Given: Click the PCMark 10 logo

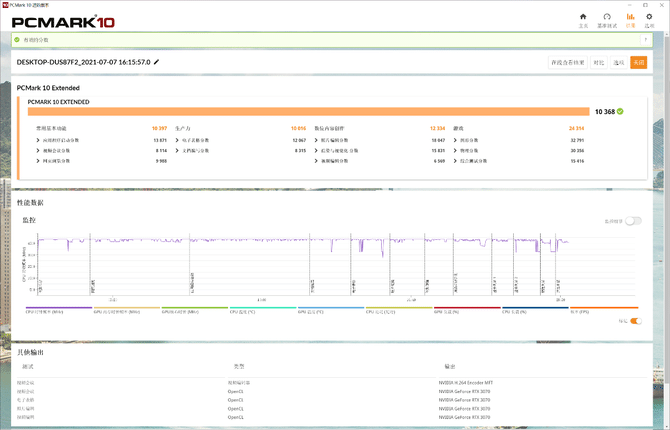Looking at the screenshot, I should pyautogui.click(x=63, y=22).
